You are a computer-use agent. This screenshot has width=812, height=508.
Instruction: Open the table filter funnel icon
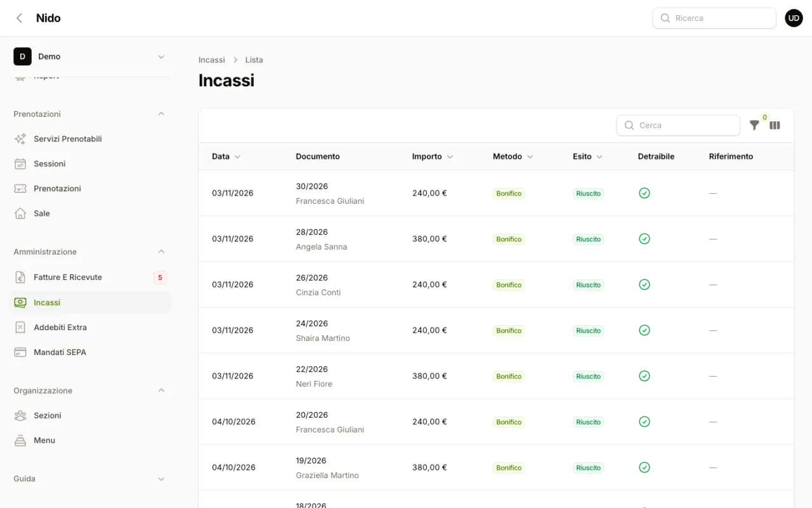754,125
